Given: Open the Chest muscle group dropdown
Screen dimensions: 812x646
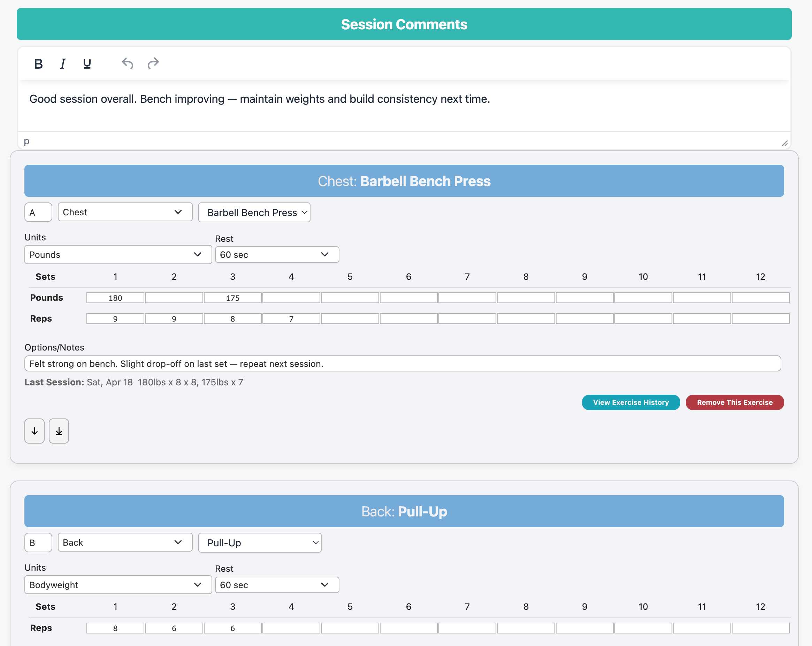Looking at the screenshot, I should 125,212.
